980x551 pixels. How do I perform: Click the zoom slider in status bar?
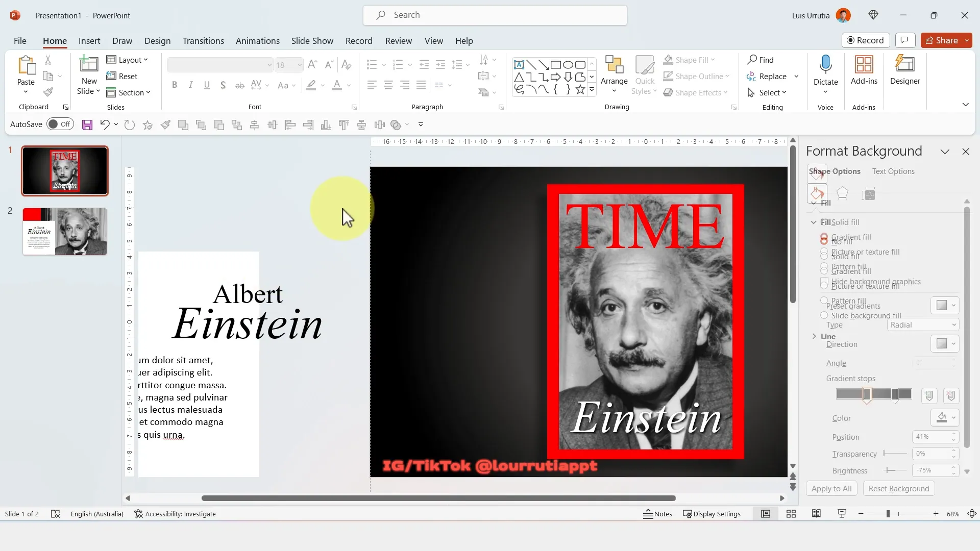pyautogui.click(x=898, y=514)
